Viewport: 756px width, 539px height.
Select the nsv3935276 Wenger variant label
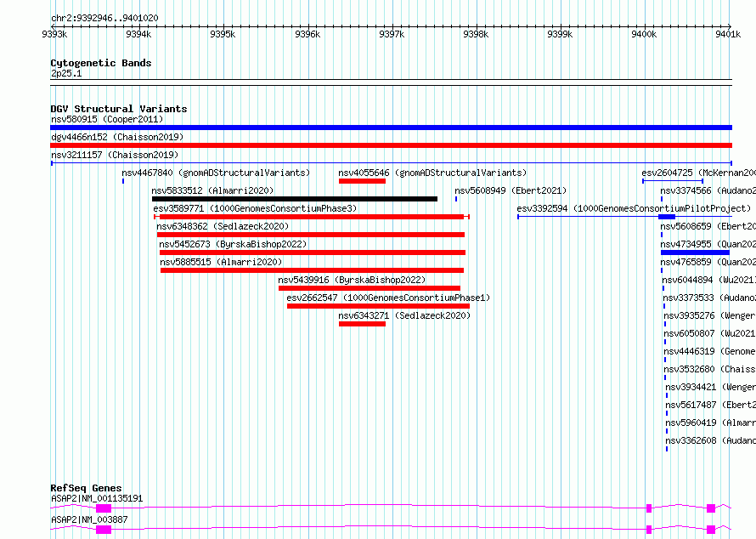[710, 315]
